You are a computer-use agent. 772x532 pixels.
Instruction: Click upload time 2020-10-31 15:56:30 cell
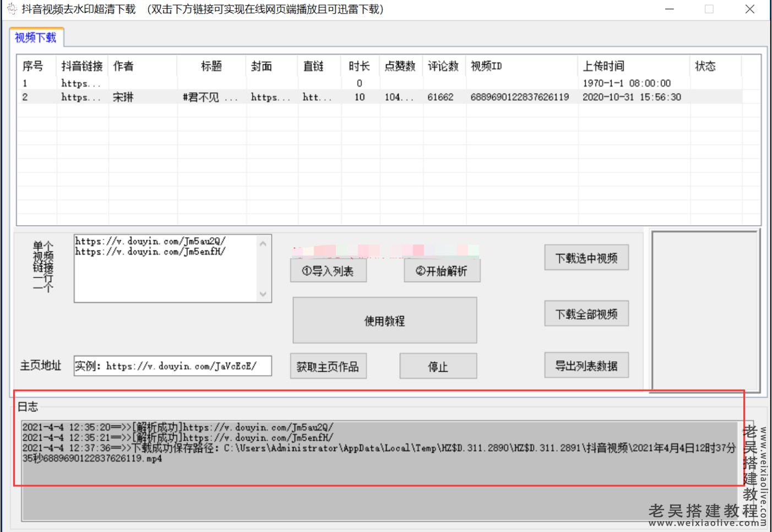(632, 97)
